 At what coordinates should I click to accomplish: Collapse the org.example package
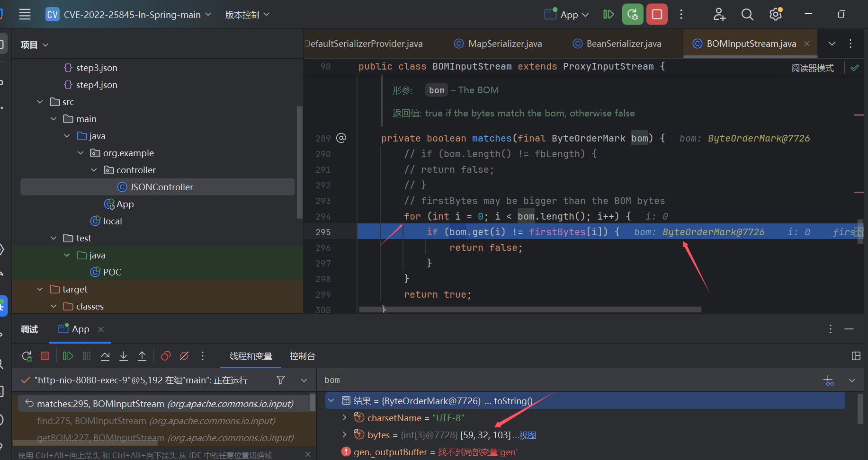point(81,153)
